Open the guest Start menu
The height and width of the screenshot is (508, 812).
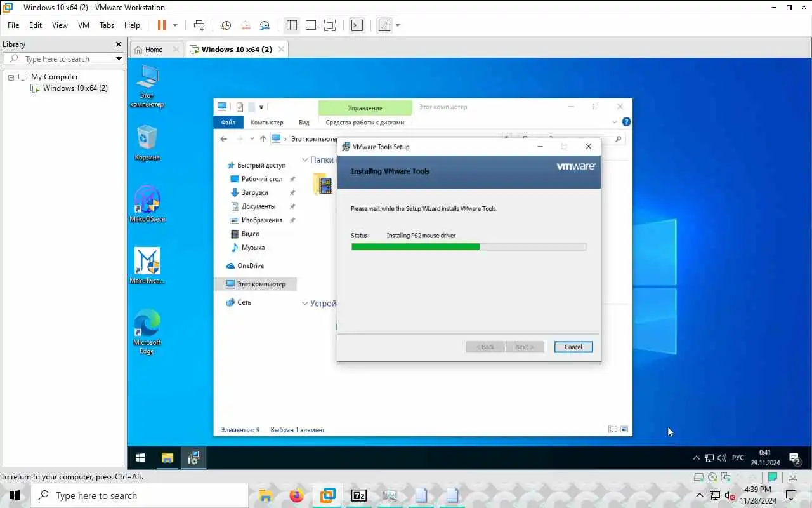click(141, 458)
